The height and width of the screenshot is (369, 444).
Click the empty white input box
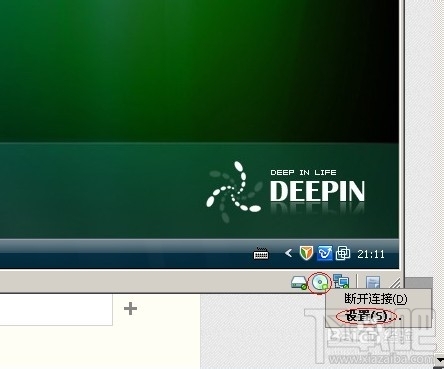[56, 310]
